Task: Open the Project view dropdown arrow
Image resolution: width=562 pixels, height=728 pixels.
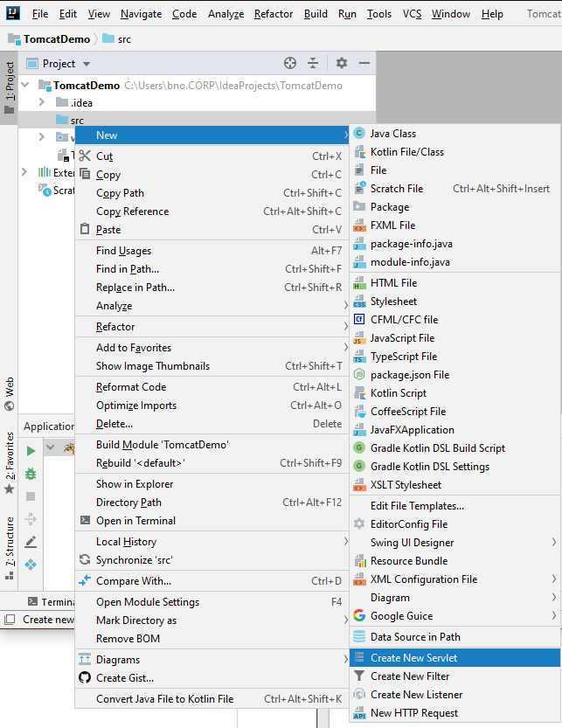Action: click(x=87, y=64)
